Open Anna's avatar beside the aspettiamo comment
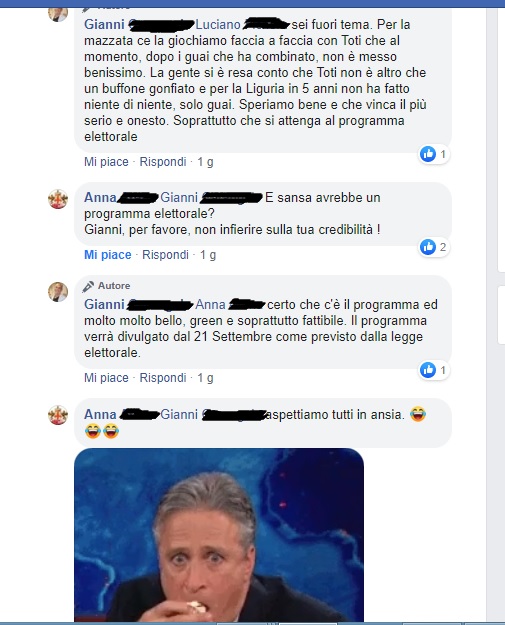Image resolution: width=505 pixels, height=625 pixels. tap(58, 415)
